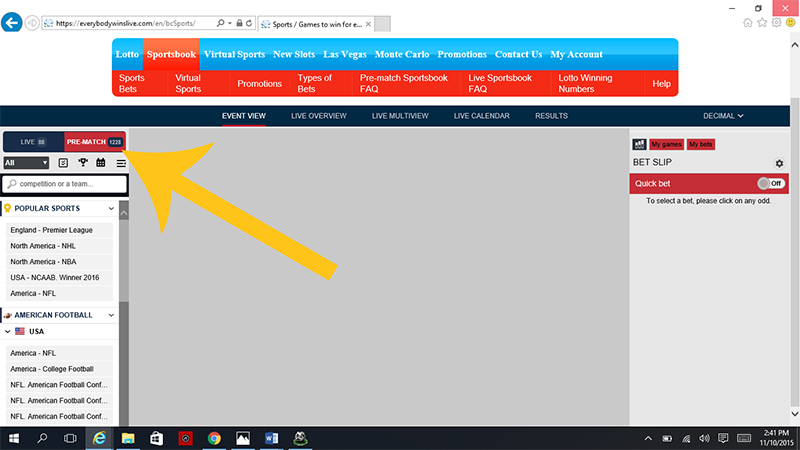The image size is (800, 450).
Task: Collapse the POPULAR SPORTS section
Action: 111,208
